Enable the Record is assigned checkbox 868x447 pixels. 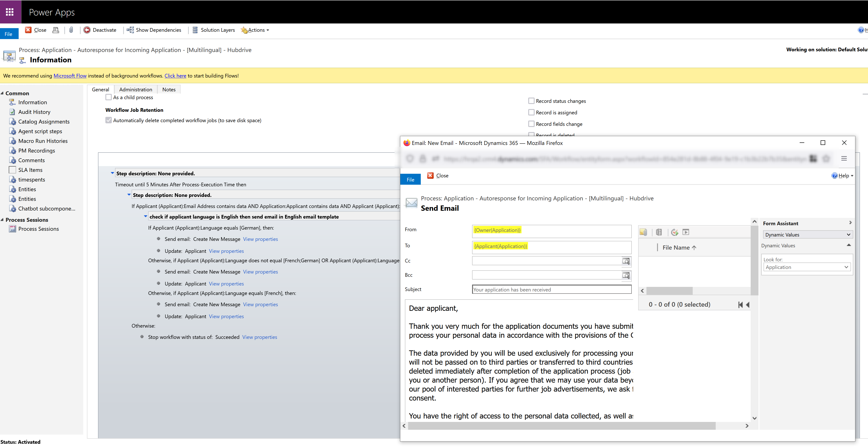point(531,112)
